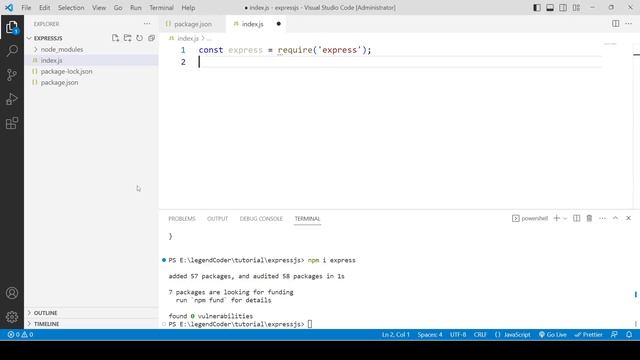Open the Edit menu

(x=44, y=8)
